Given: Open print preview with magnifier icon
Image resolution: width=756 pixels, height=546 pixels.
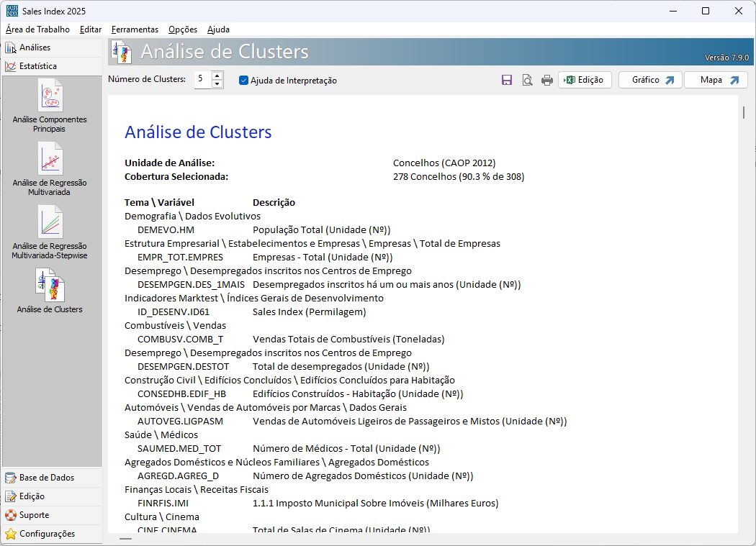Looking at the screenshot, I should [527, 80].
